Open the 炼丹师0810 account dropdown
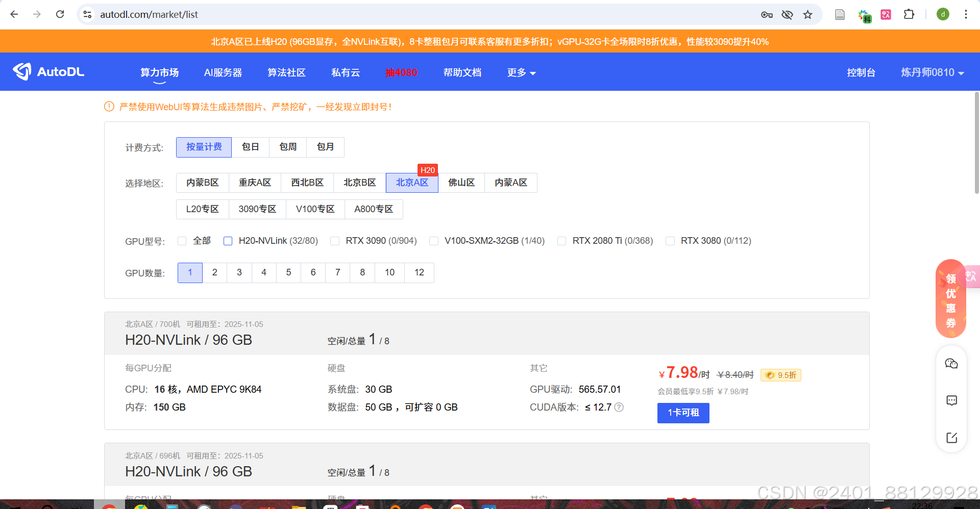980x509 pixels. click(933, 72)
